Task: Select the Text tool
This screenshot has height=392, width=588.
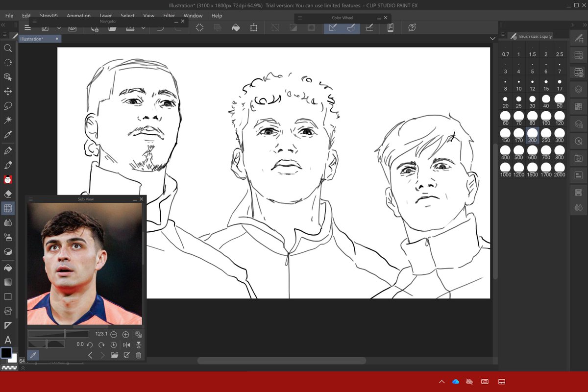Action: (x=8, y=340)
